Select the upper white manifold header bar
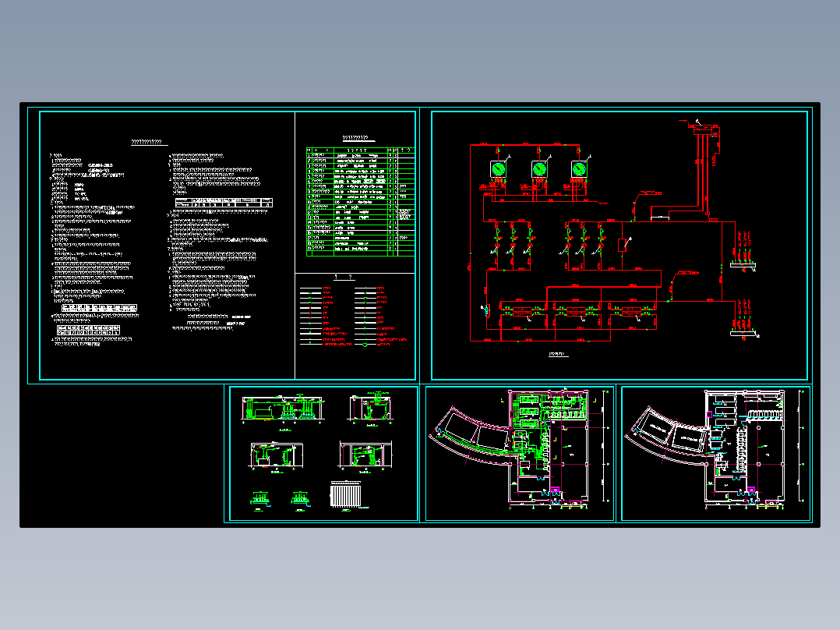The image size is (840, 630). pyautogui.click(x=743, y=264)
